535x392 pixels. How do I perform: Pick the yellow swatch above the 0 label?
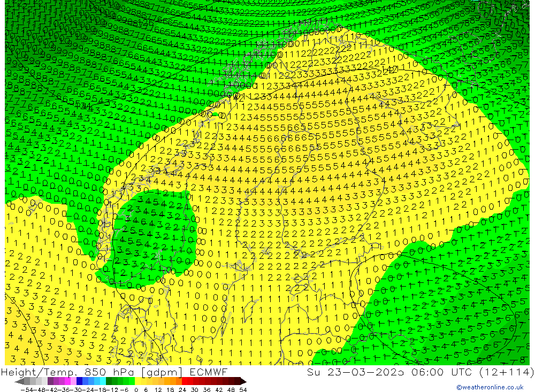(x=137, y=381)
